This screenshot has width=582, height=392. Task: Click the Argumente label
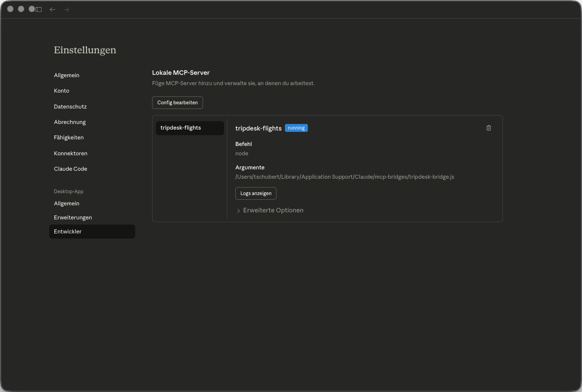coord(250,167)
